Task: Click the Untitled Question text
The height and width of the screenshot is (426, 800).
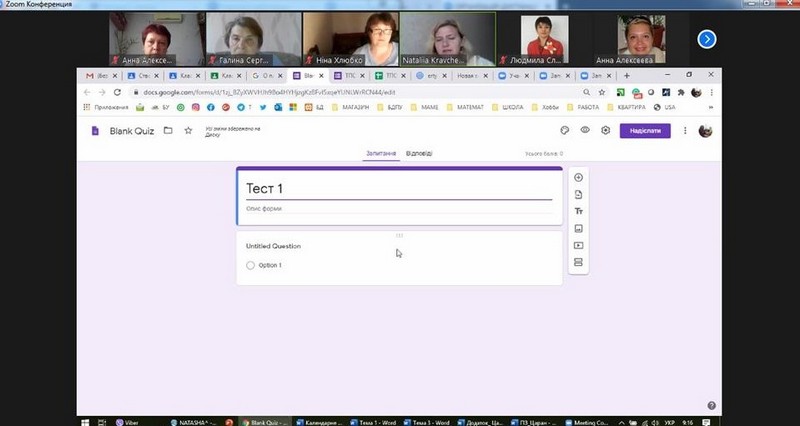Action: point(273,246)
